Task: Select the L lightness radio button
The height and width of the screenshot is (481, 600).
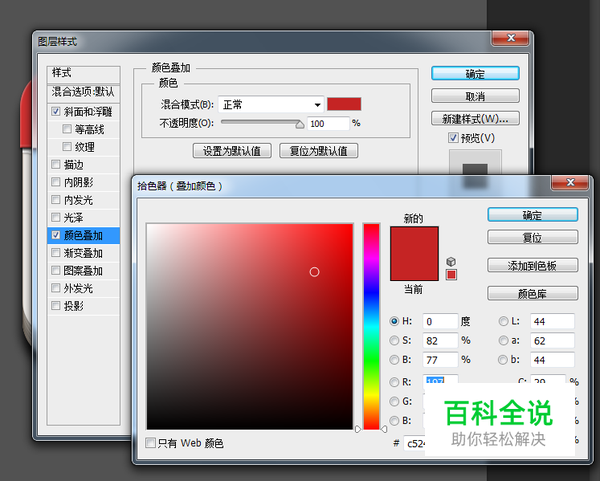Action: pyautogui.click(x=503, y=321)
